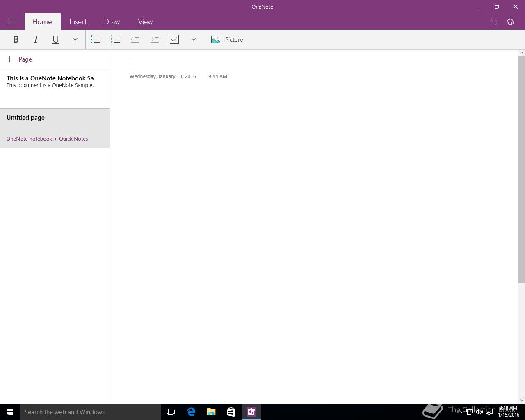This screenshot has height=420, width=525.
Task: Expand more font formatting options
Action: point(75,39)
